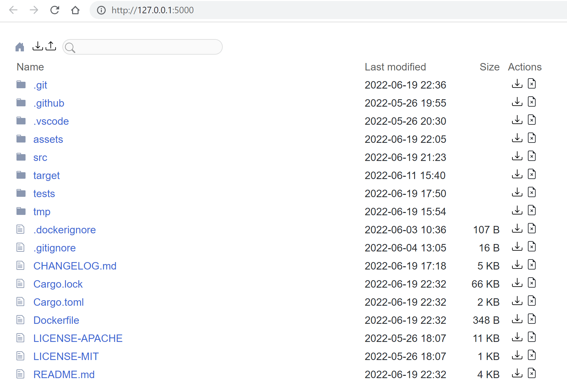Open the tests folder

coord(44,194)
